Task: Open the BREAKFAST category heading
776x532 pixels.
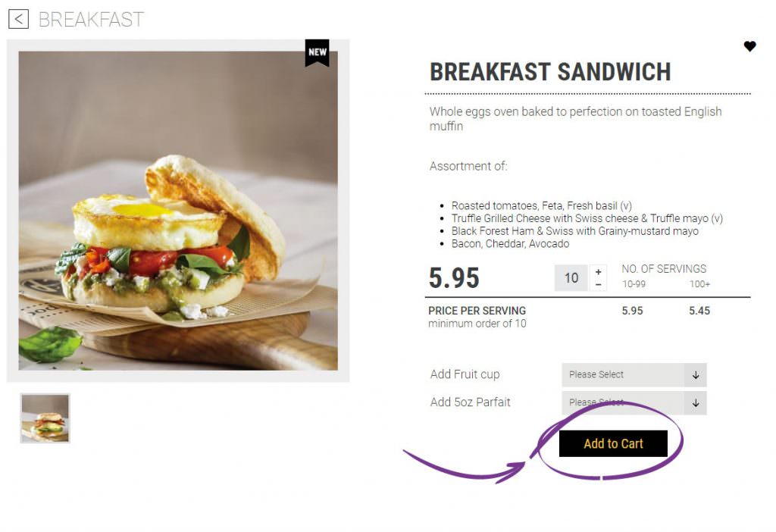Action: 91,20
